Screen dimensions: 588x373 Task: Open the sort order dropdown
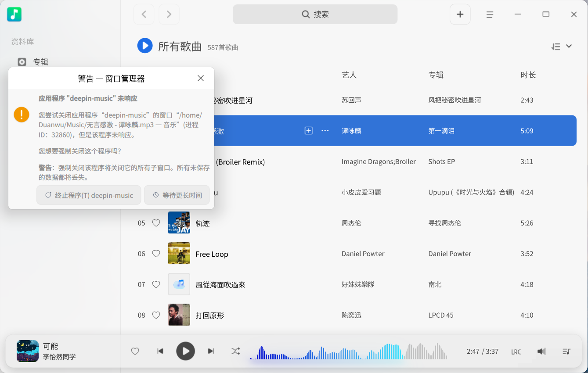point(562,47)
